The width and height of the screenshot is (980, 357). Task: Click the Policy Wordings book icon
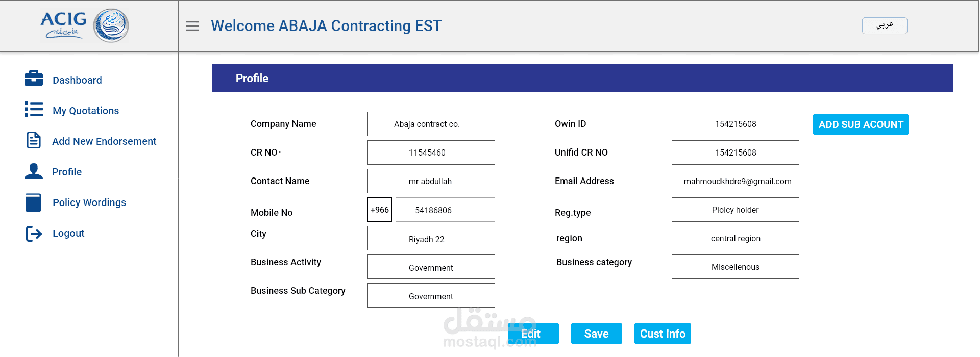coord(34,202)
